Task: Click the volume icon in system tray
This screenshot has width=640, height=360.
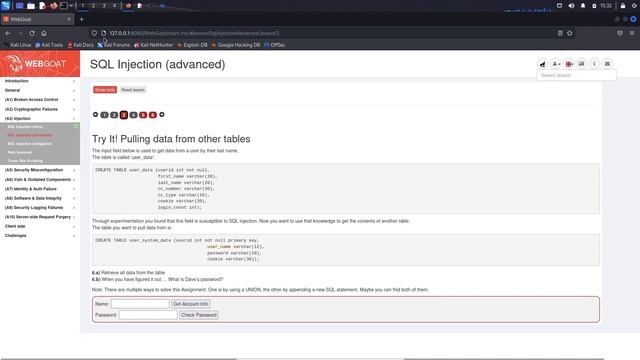Action: [571, 6]
